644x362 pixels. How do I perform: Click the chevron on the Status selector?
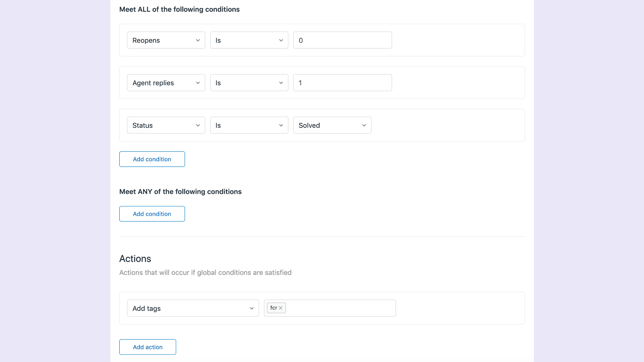(198, 125)
